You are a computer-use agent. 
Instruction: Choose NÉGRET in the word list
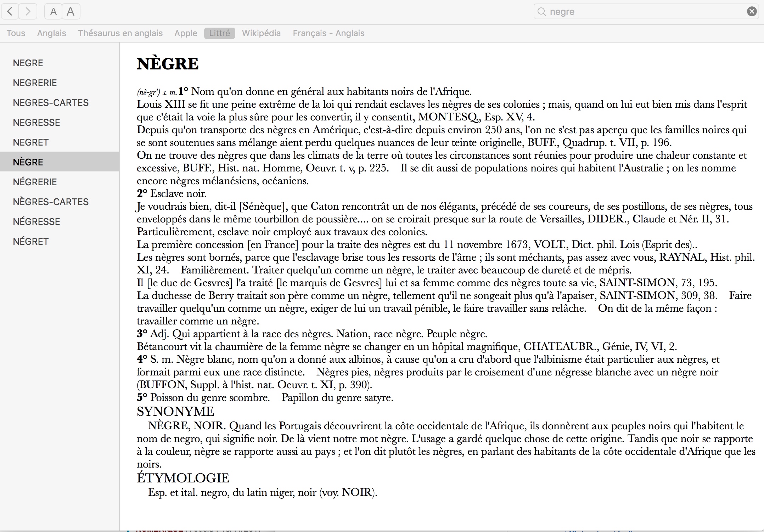click(30, 242)
